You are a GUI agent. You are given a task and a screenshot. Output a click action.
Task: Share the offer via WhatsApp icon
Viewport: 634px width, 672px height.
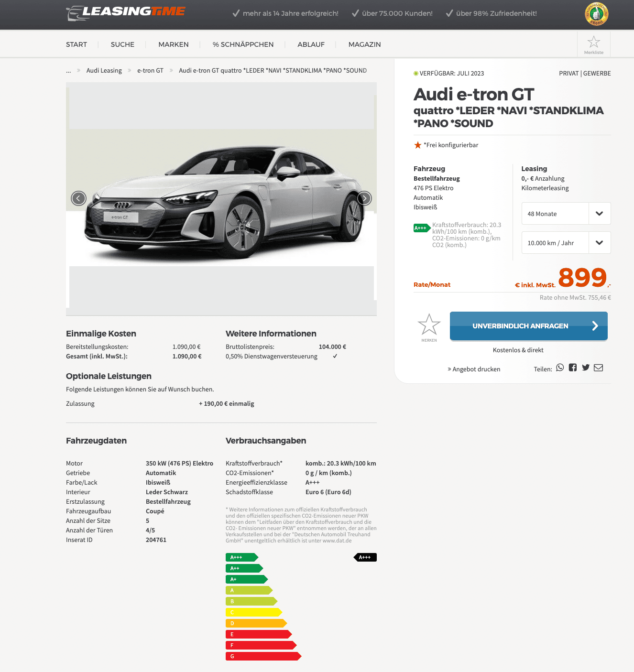pos(560,368)
